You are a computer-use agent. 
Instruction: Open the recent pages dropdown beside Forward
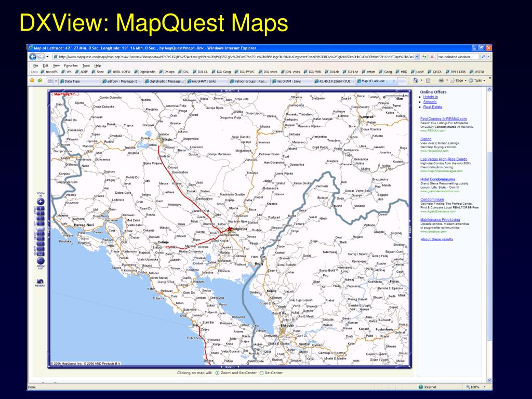(x=47, y=57)
